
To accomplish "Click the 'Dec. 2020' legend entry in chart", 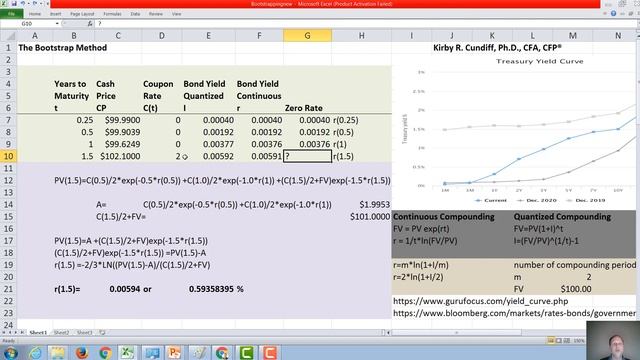I will (x=537, y=200).
